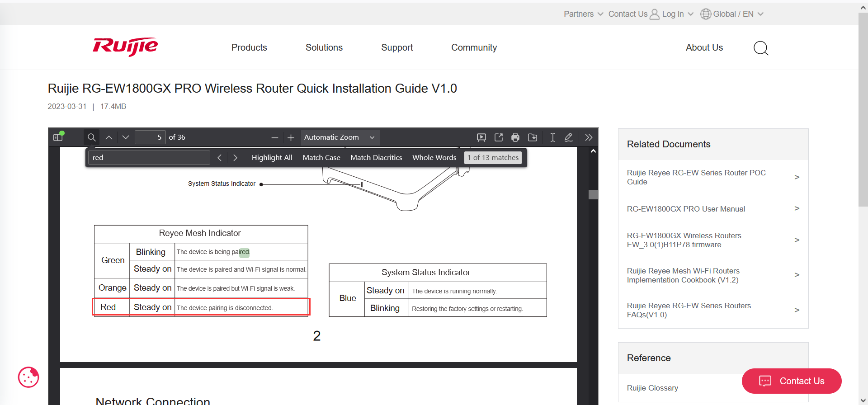Go to previous PDF page arrow
Screen dimensions: 868x405
pyautogui.click(x=109, y=137)
